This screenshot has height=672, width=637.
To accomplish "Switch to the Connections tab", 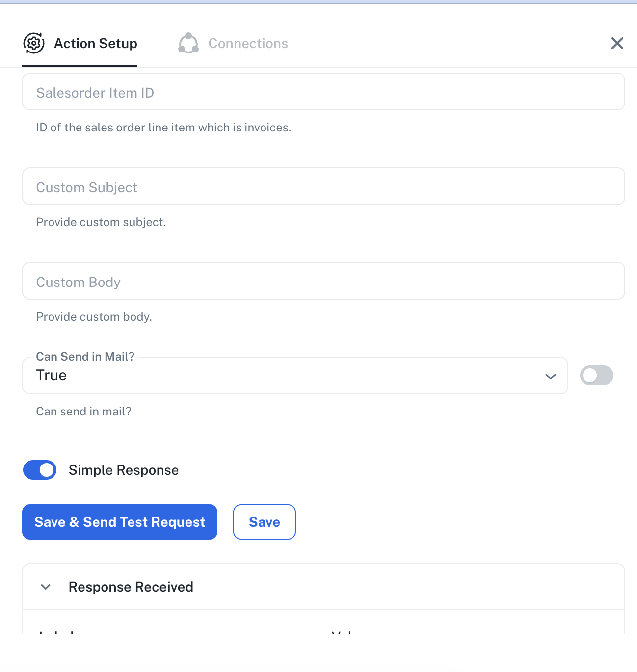I will (248, 43).
